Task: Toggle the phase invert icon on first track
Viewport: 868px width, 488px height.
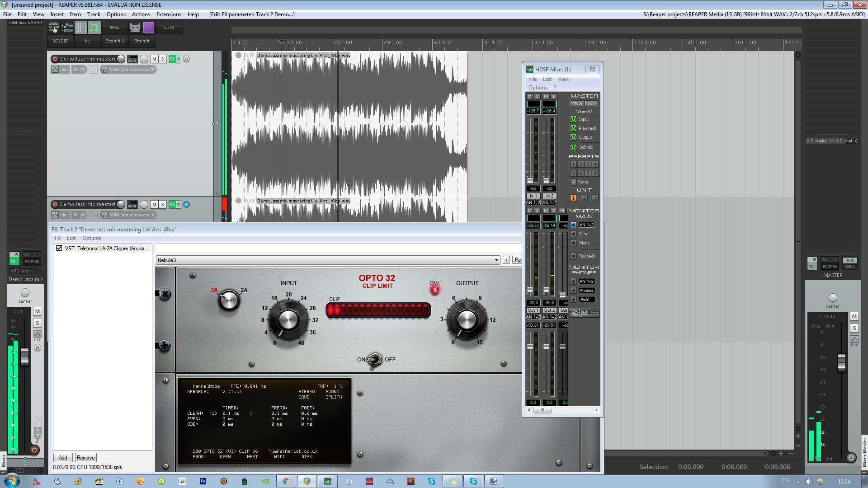Action: point(186,59)
